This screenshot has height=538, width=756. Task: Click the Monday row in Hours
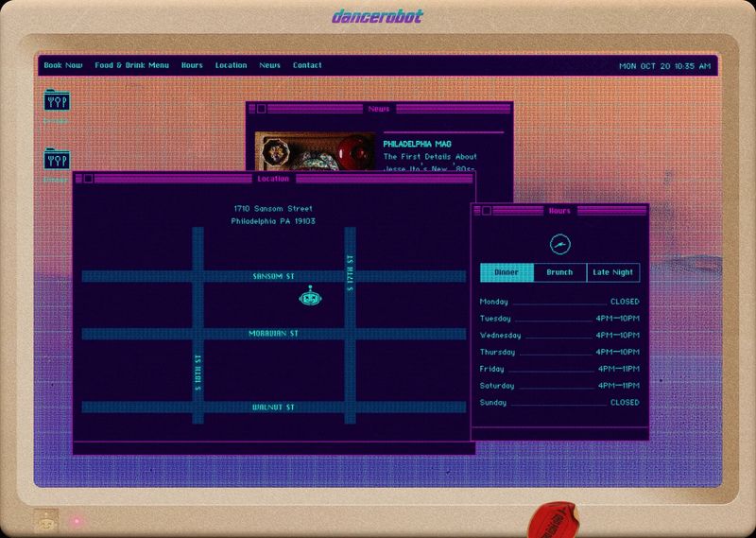[559, 302]
